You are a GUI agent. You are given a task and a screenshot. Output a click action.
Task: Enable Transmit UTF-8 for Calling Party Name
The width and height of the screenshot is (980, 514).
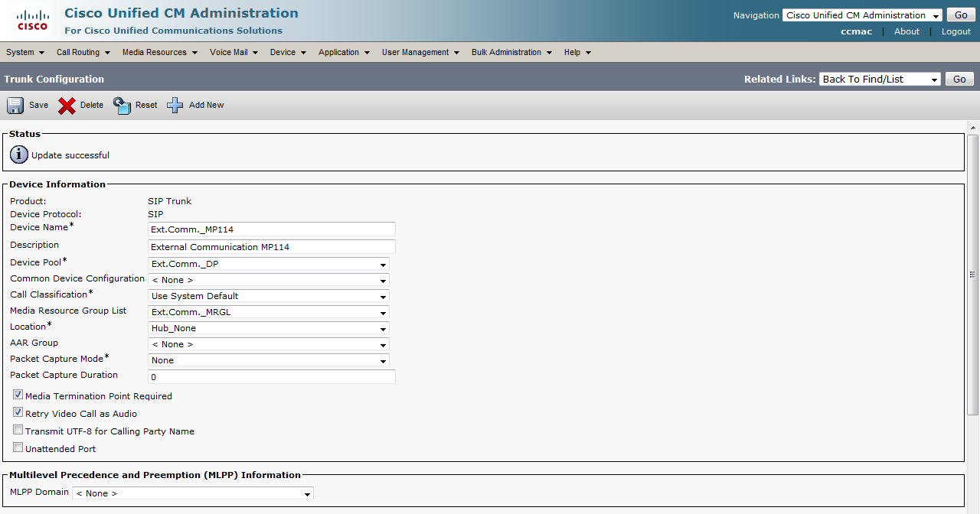point(18,431)
